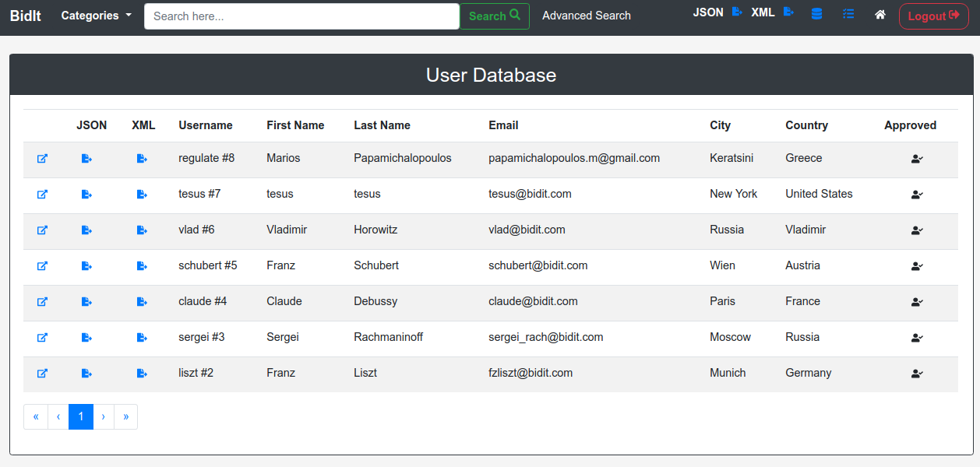Screen dimensions: 980x467
Task: Click last name Rachmaninoff
Action: click(389, 337)
